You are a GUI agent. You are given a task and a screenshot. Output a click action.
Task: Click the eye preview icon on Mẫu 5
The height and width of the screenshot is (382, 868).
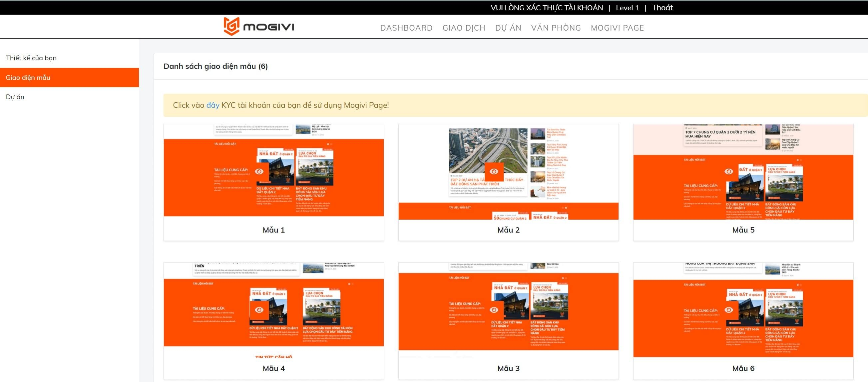coord(728,172)
